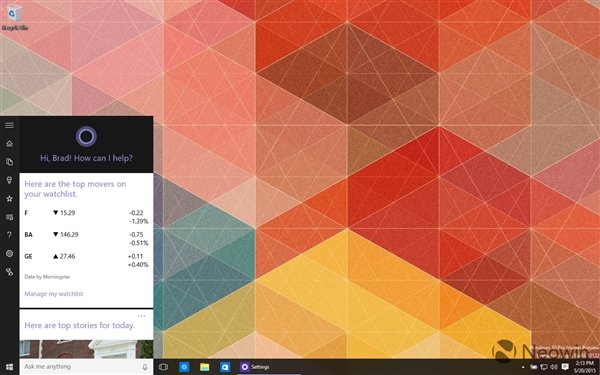
Task: Select the Recycle Bin desktop icon
Action: (15, 17)
